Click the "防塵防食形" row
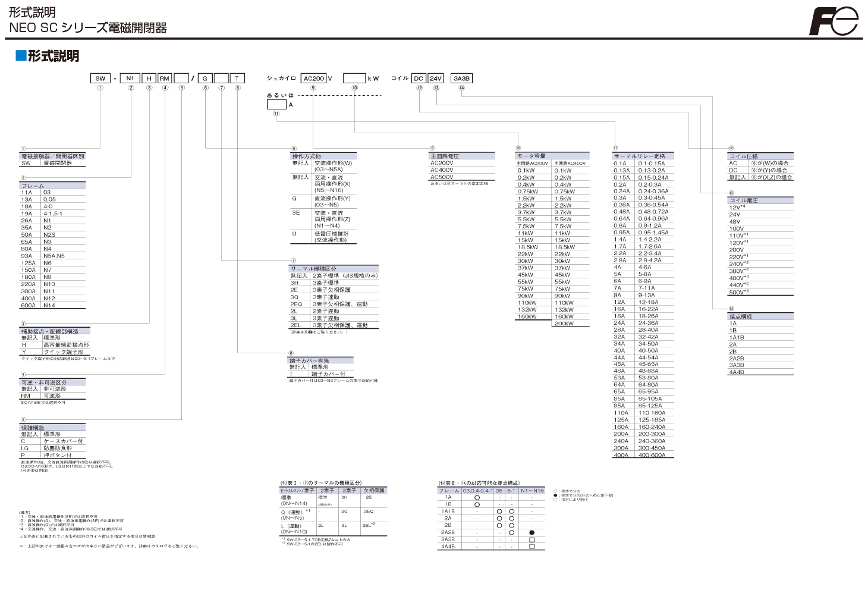The width and height of the screenshot is (868, 590). (x=53, y=448)
